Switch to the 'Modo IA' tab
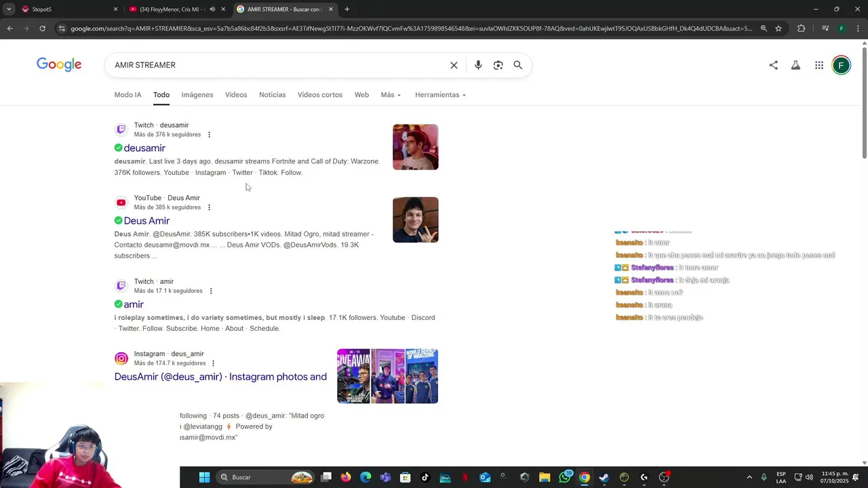Image resolution: width=868 pixels, height=488 pixels. [127, 95]
